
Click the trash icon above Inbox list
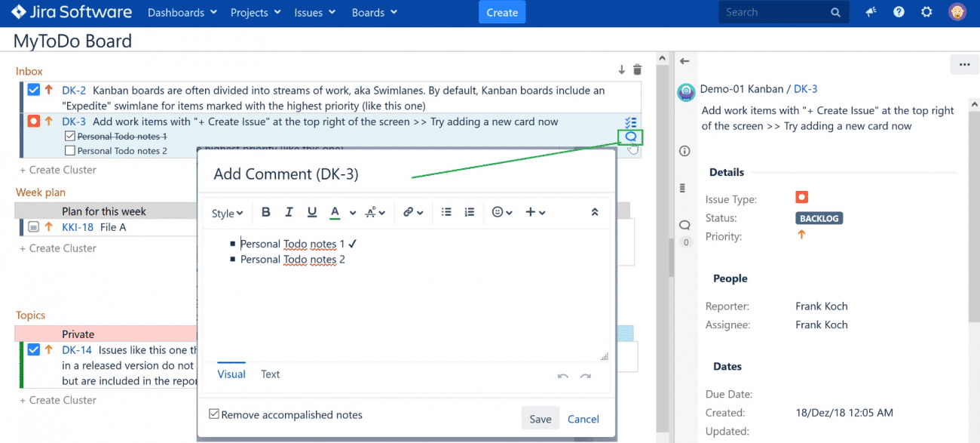637,69
